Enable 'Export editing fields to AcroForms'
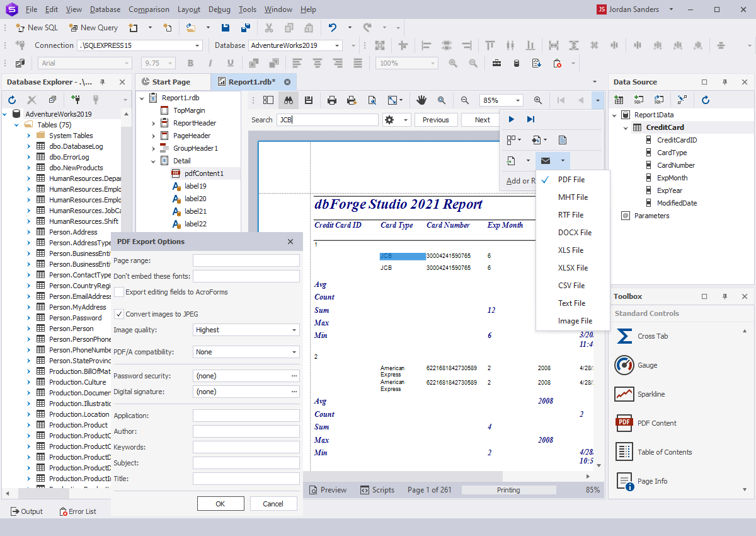Image resolution: width=756 pixels, height=536 pixels. [x=118, y=291]
